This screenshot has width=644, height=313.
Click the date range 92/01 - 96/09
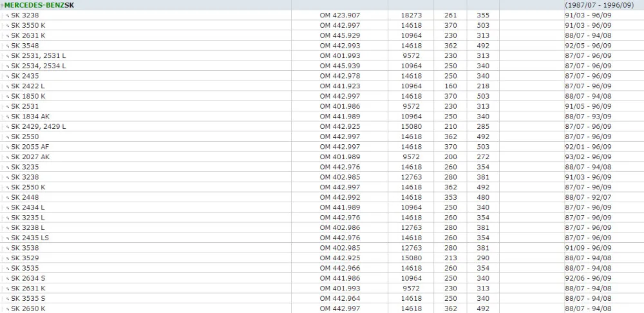(x=588, y=147)
